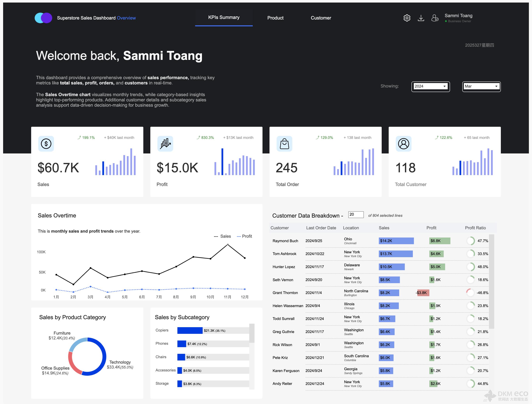Click the bar chart Profit icon
532x404 pixels.
coord(165,144)
